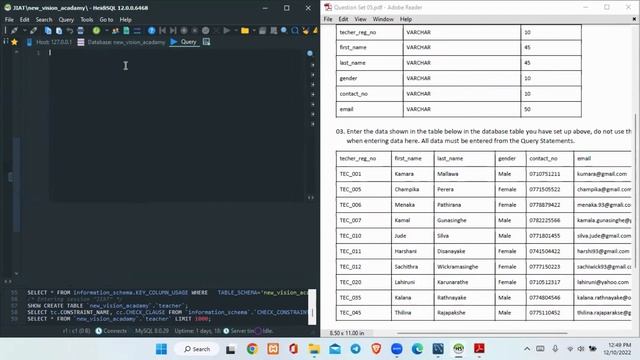640x360 pixels.
Task: Open the Query menu in HeidiSQL
Action: click(x=66, y=20)
